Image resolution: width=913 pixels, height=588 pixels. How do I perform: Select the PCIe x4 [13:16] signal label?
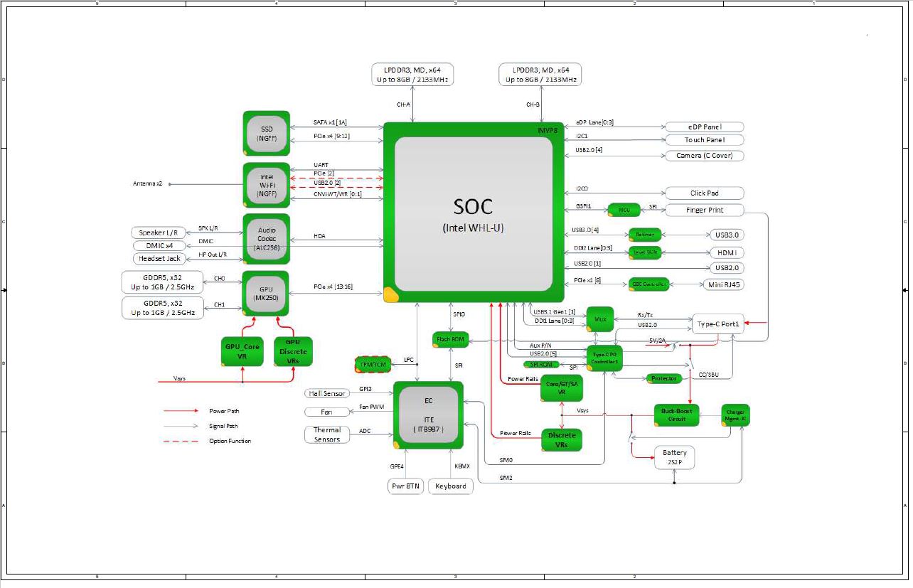[333, 287]
